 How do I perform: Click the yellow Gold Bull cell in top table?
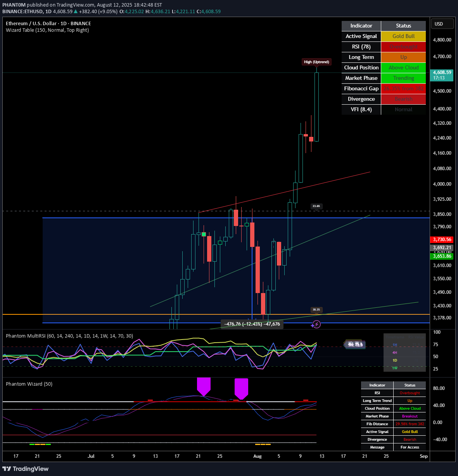(403, 36)
